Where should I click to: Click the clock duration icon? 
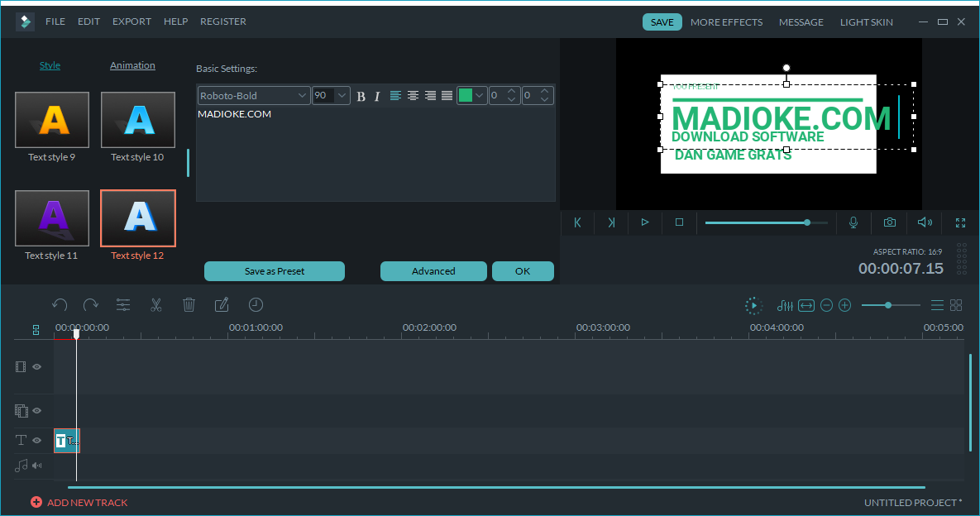click(x=256, y=305)
